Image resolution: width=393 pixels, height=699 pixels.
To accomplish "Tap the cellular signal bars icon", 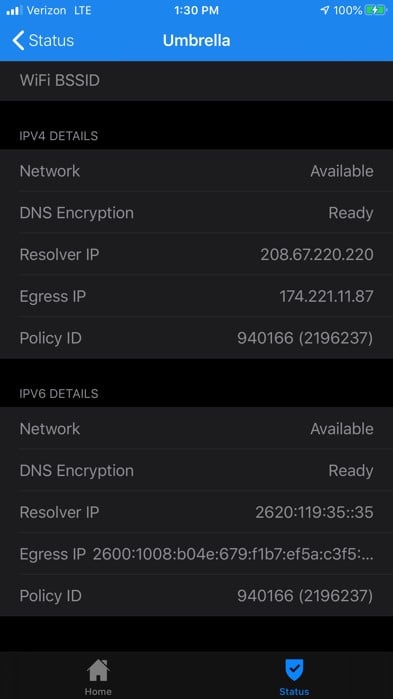I will (x=14, y=11).
